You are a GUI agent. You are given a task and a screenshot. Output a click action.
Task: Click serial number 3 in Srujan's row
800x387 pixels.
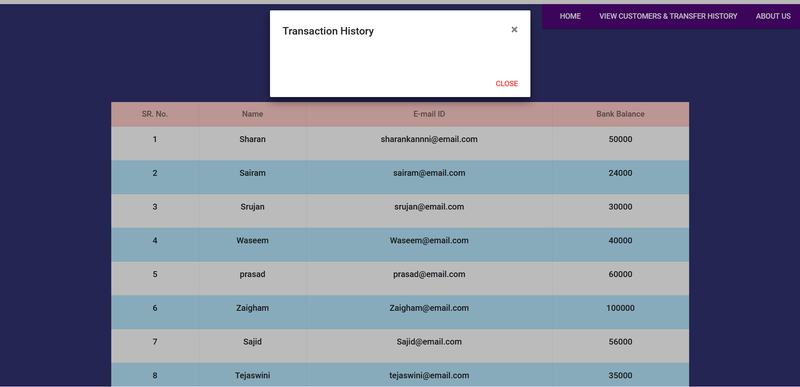(x=155, y=207)
